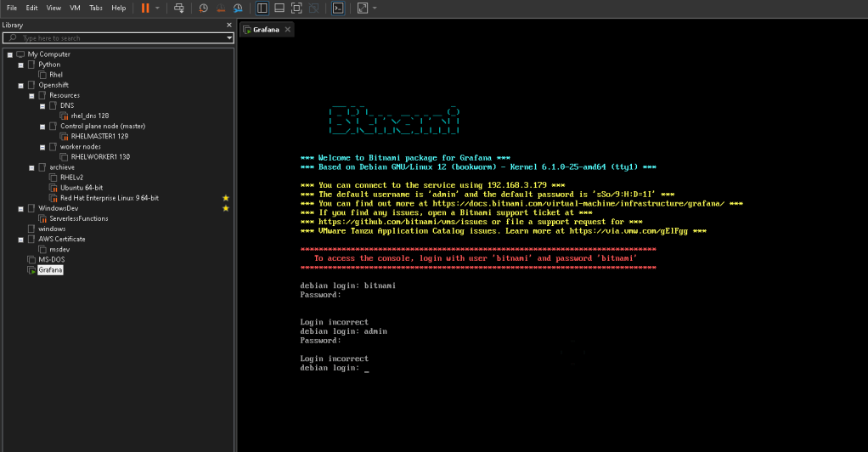Click the console at the debian login prompt

[335, 368]
